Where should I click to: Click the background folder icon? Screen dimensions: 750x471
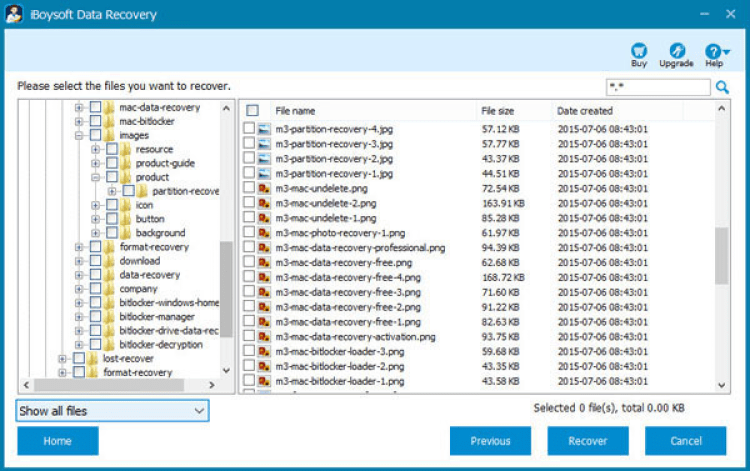coord(126,233)
